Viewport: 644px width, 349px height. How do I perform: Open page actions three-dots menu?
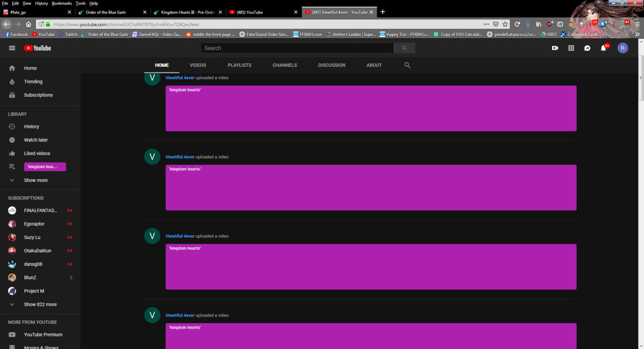click(x=486, y=24)
